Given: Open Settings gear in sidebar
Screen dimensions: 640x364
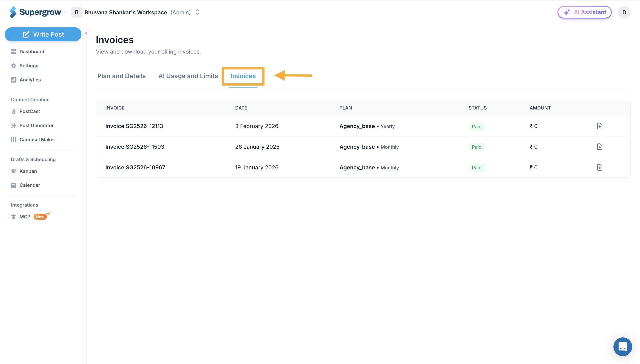Looking at the screenshot, I should point(25,66).
